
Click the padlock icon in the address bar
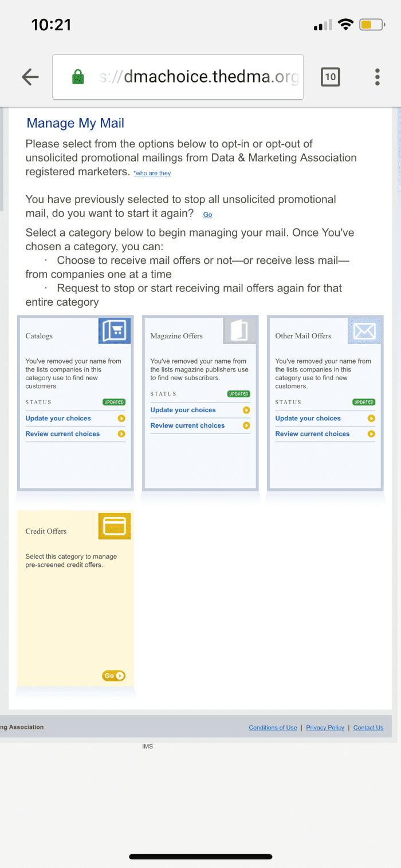click(77, 77)
